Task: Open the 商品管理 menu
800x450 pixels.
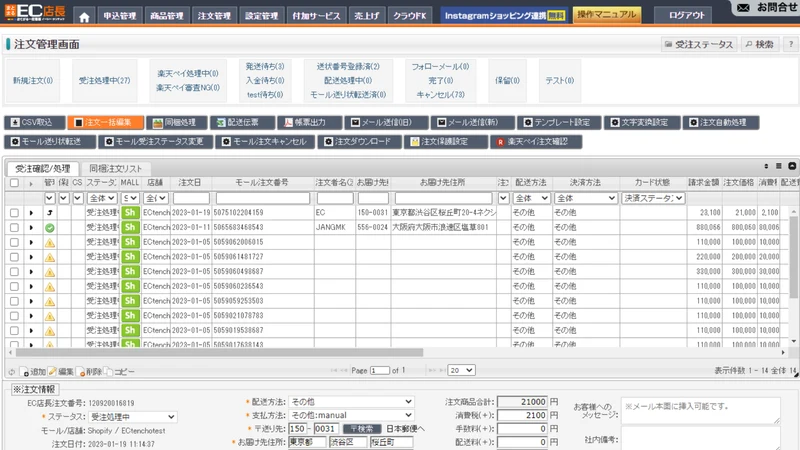Action: coord(167,16)
